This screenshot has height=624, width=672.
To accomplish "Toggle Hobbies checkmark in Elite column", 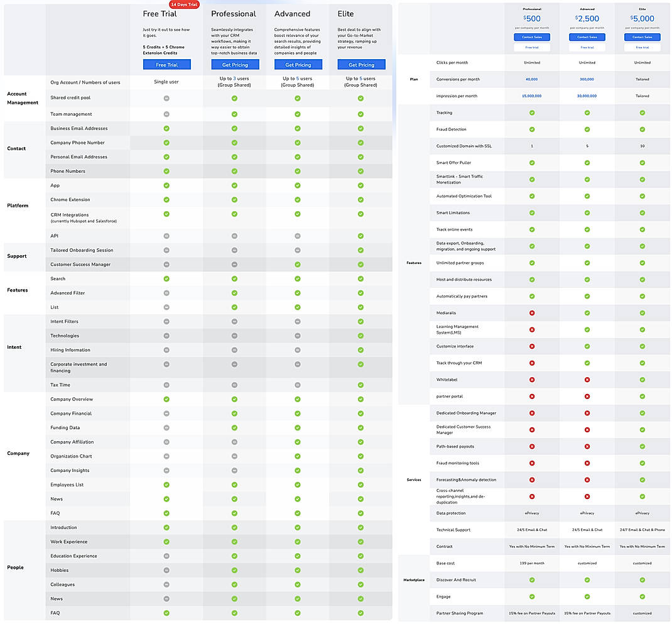I will pos(360,570).
